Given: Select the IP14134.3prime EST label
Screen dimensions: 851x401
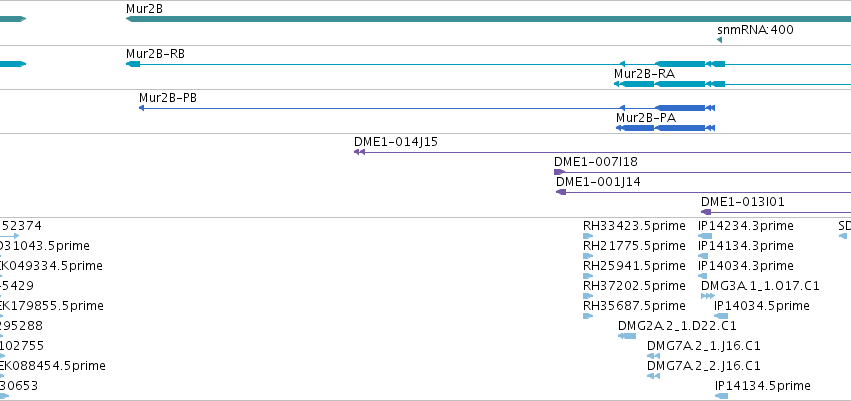Looking at the screenshot, I should click(x=746, y=246).
